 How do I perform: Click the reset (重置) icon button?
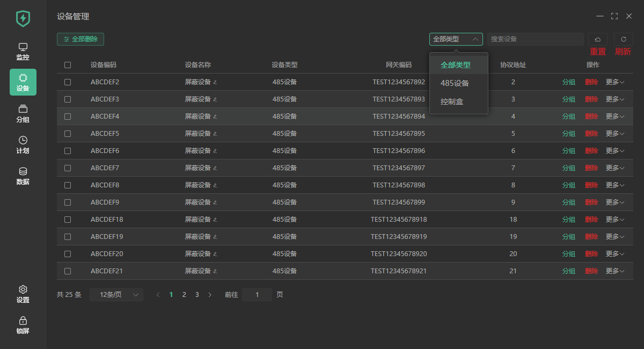pyautogui.click(x=598, y=39)
